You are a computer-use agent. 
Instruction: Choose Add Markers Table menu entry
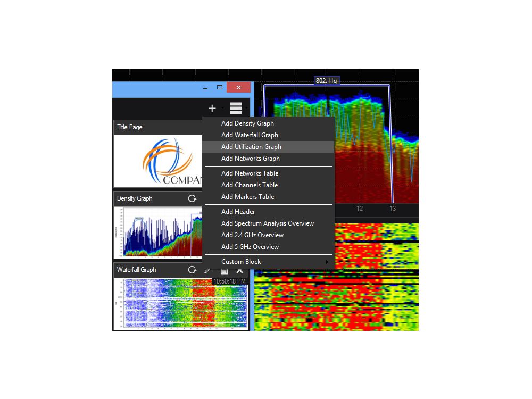click(268, 197)
